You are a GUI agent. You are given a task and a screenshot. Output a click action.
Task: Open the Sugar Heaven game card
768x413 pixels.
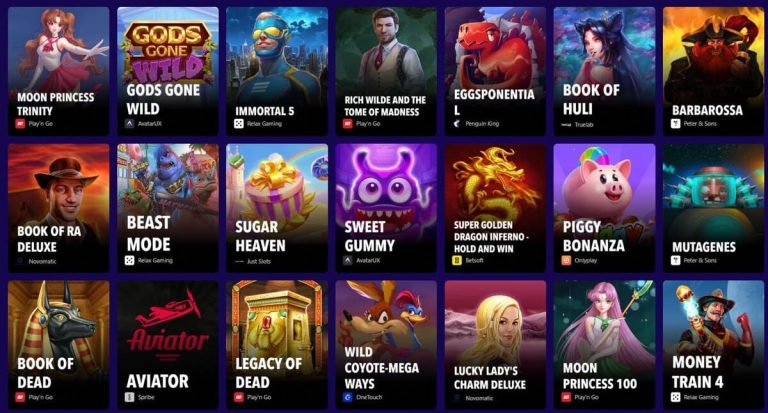tap(277, 208)
